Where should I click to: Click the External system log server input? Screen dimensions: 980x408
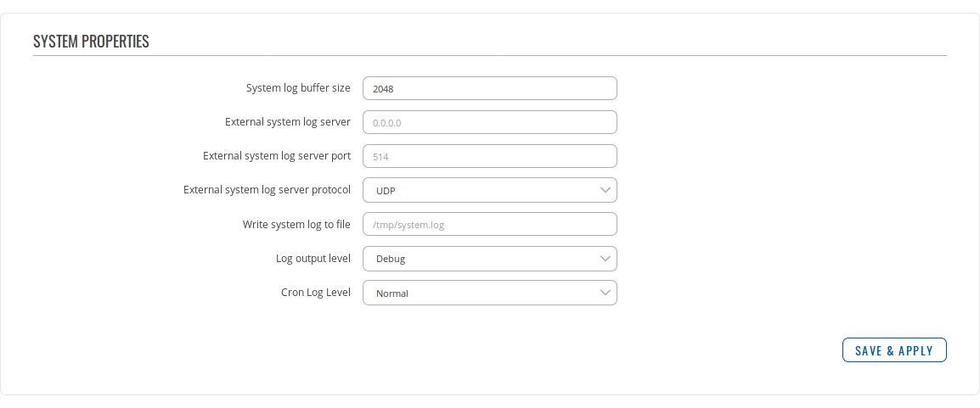[x=489, y=122]
